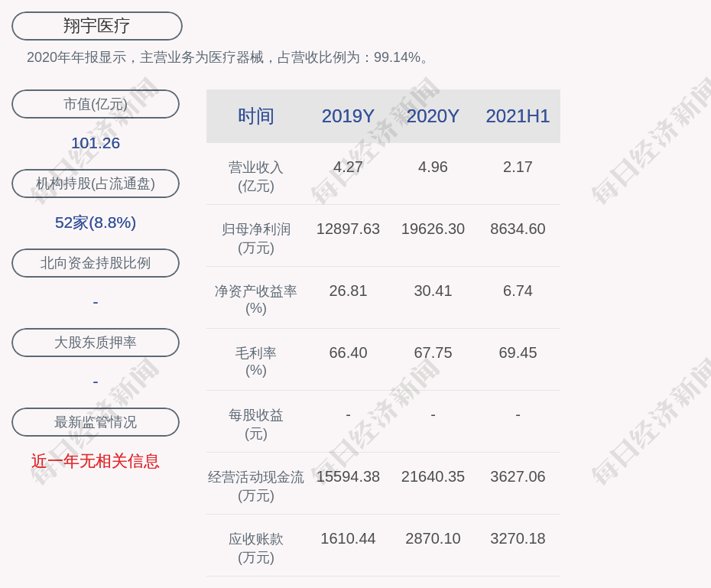Click the 52家(8.8%) institutional holding value

click(x=96, y=223)
